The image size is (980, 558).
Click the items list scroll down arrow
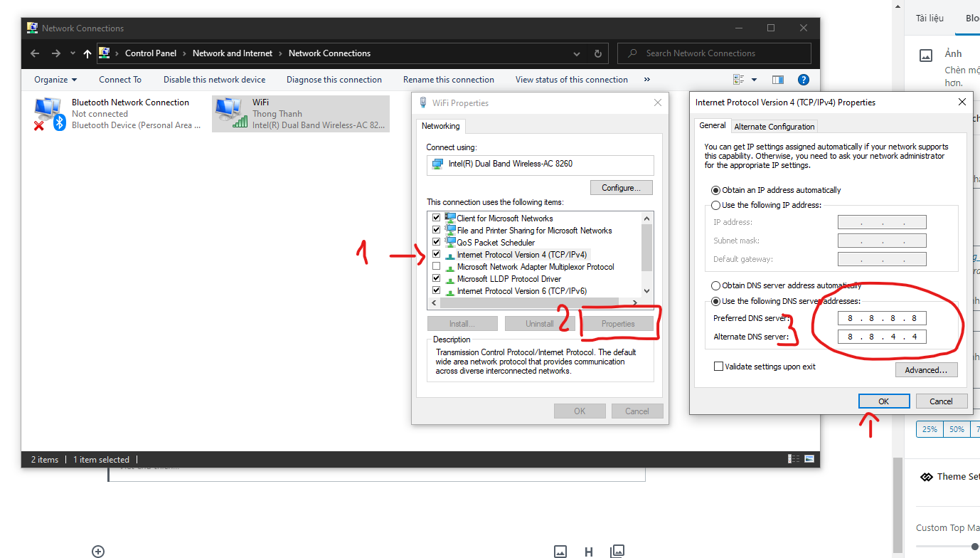pyautogui.click(x=646, y=290)
